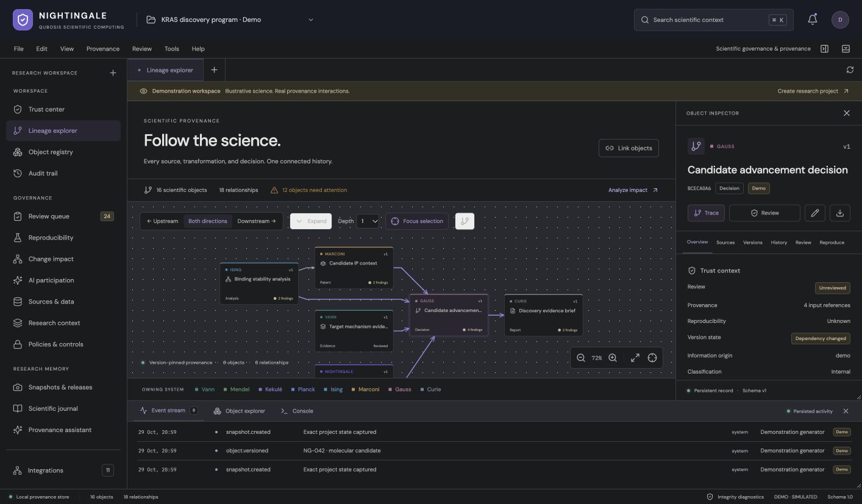Open the Depth dropdown
862x504 pixels.
coord(368,221)
